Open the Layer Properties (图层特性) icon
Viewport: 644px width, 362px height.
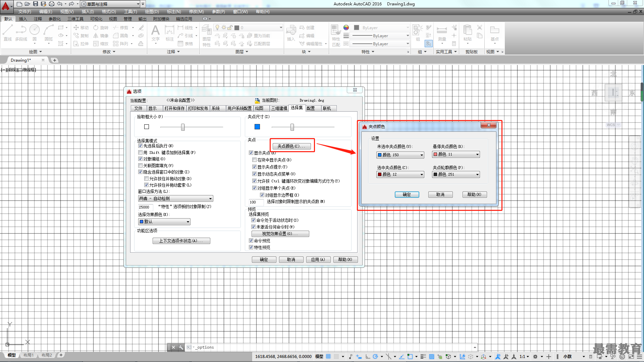207,36
